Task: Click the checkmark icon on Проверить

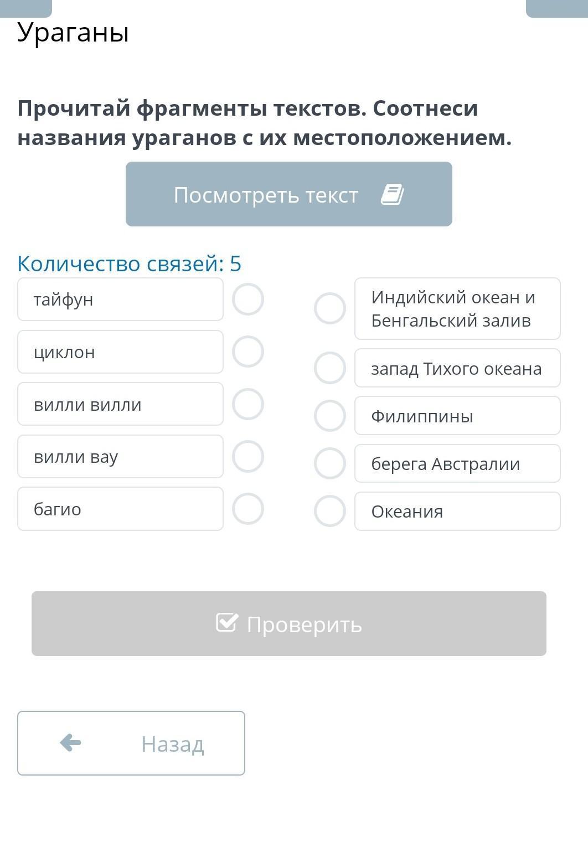Action: (227, 623)
